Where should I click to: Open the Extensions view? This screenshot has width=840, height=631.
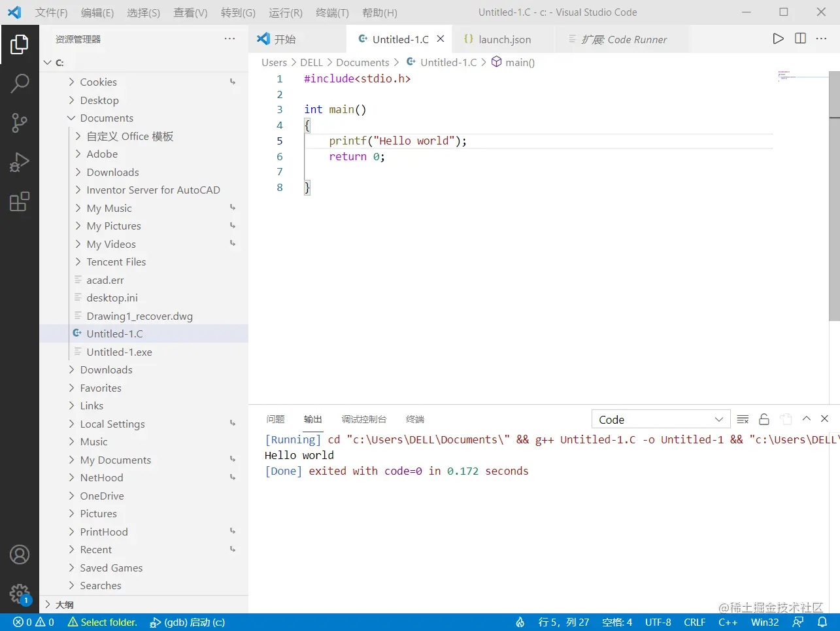(20, 201)
